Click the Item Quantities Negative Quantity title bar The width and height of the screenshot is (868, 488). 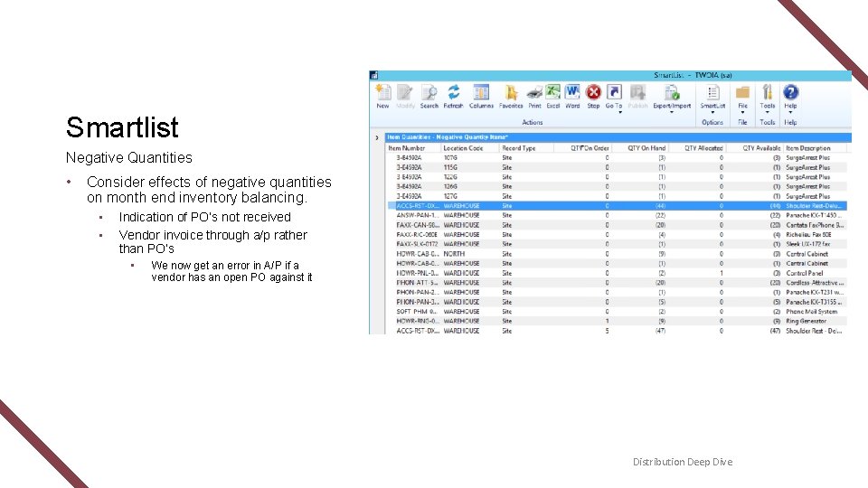pos(618,137)
